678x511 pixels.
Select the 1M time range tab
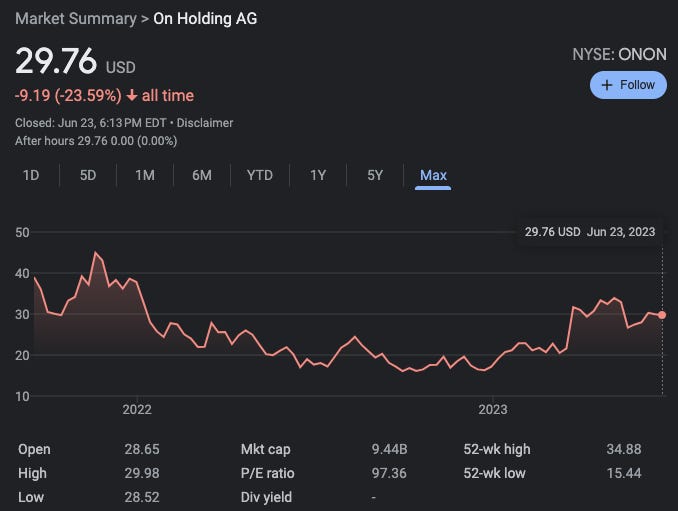tap(145, 175)
